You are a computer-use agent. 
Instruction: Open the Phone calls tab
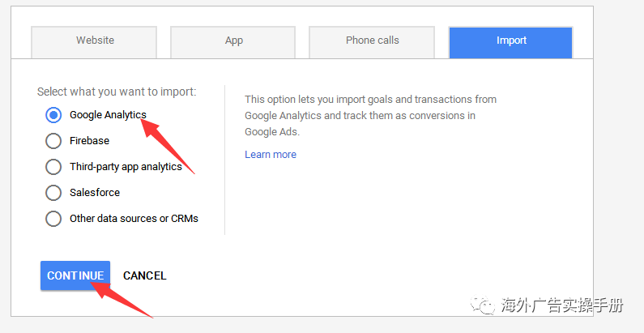point(373,41)
